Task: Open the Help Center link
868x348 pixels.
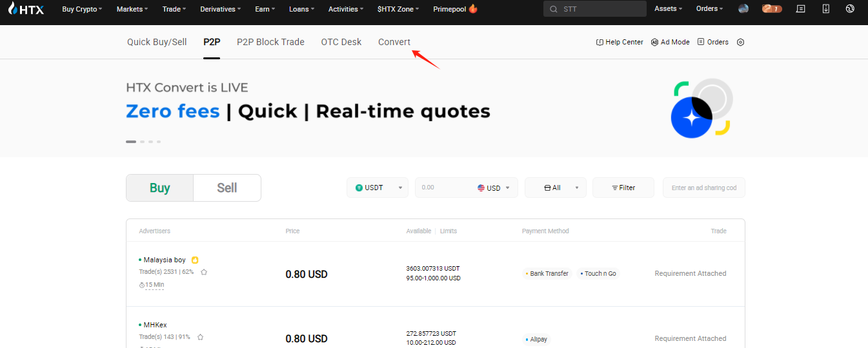Action: point(620,43)
